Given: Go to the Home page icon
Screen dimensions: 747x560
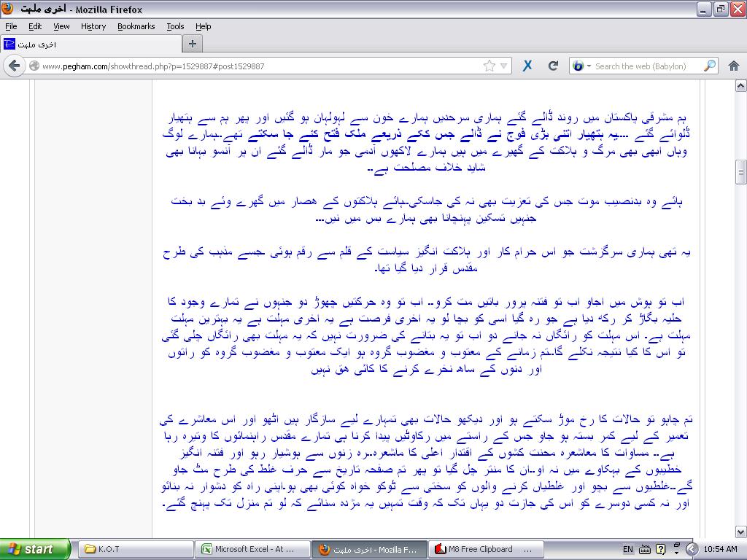Looking at the screenshot, I should point(734,66).
